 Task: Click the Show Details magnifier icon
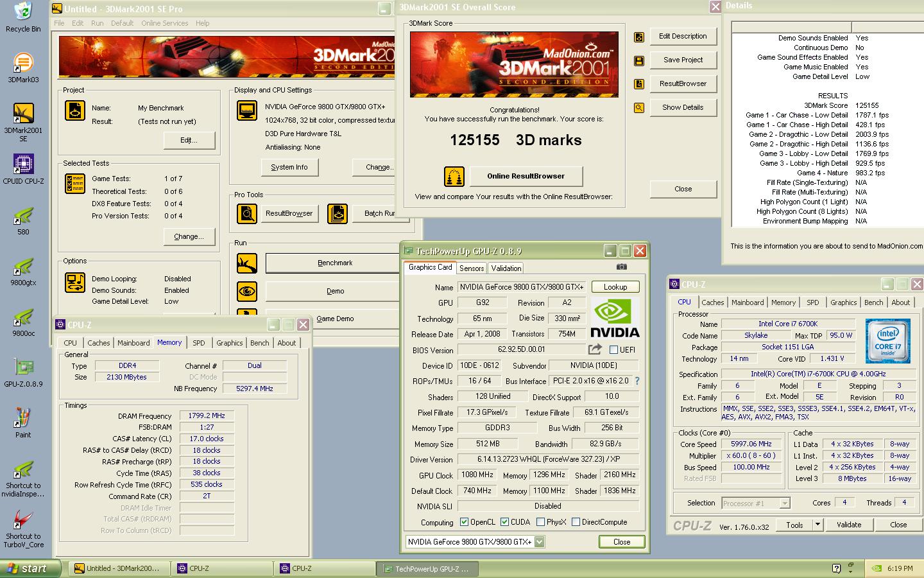tap(639, 108)
